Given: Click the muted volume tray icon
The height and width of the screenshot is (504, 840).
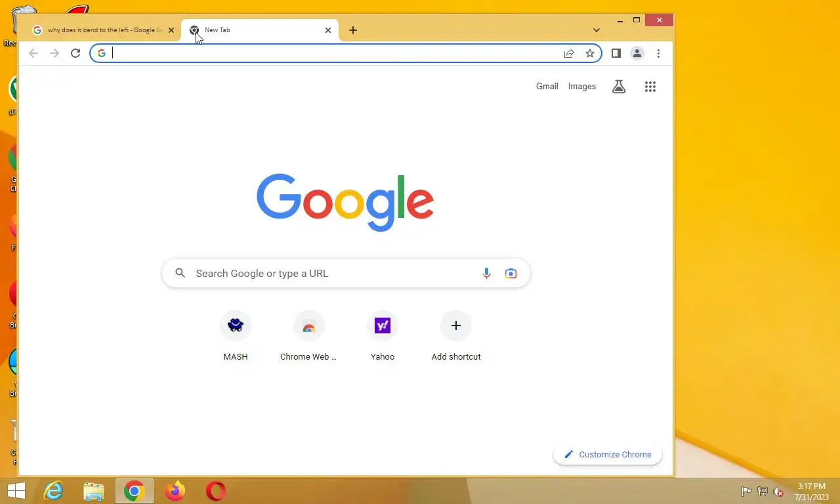Looking at the screenshot, I should pyautogui.click(x=778, y=492).
